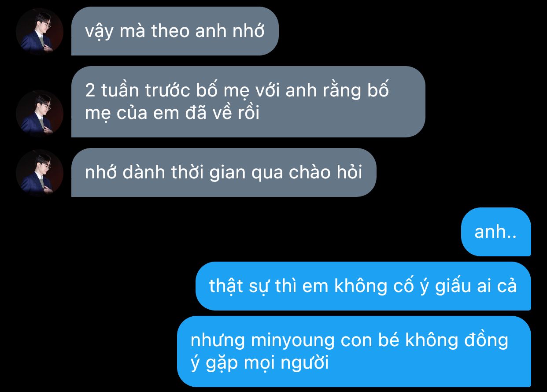Click the 'vậy mà theo anh nhớ' bubble
Screen dimensions: 547x392
click(x=175, y=31)
